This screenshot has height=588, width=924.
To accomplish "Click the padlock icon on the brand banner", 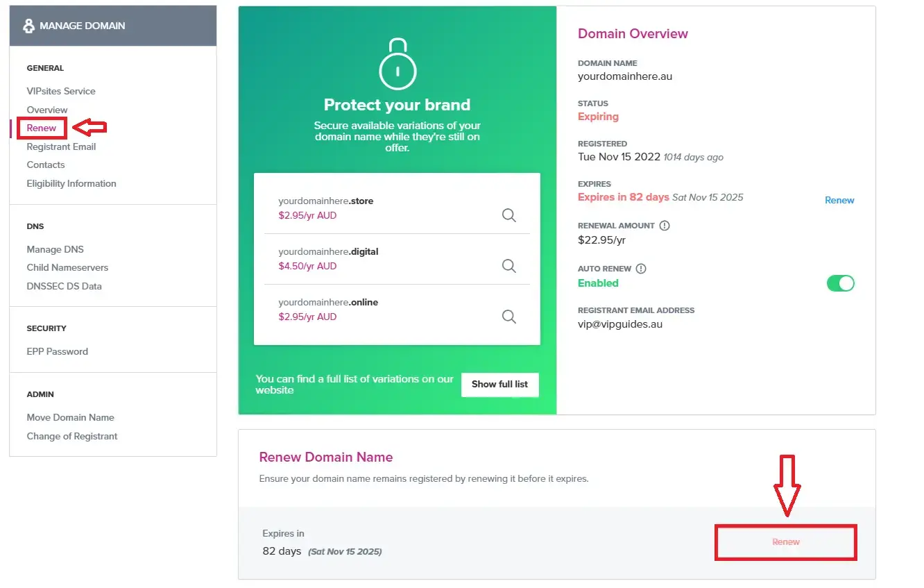I will coord(397,64).
